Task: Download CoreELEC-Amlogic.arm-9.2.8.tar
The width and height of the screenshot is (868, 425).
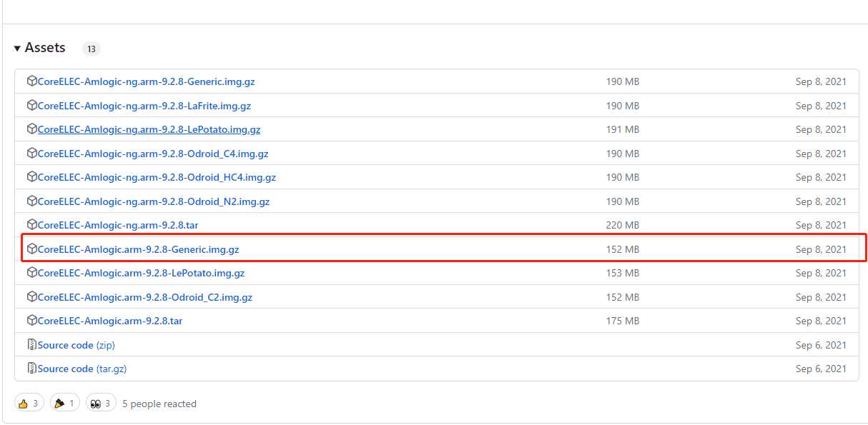Action: [110, 321]
